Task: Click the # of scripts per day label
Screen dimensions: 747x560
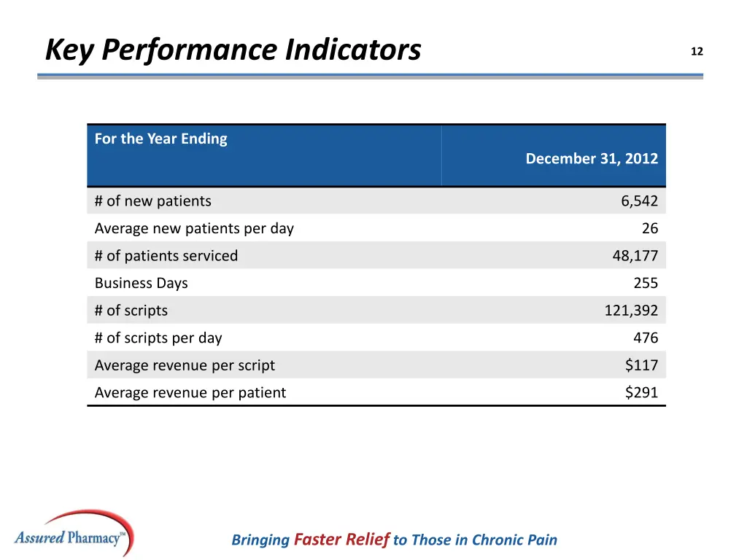Action: 158,338
